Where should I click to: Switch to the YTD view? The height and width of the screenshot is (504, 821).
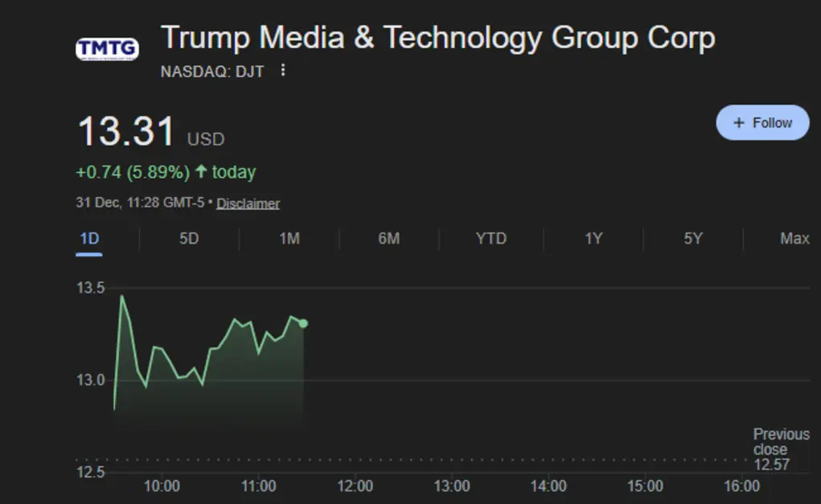(491, 239)
